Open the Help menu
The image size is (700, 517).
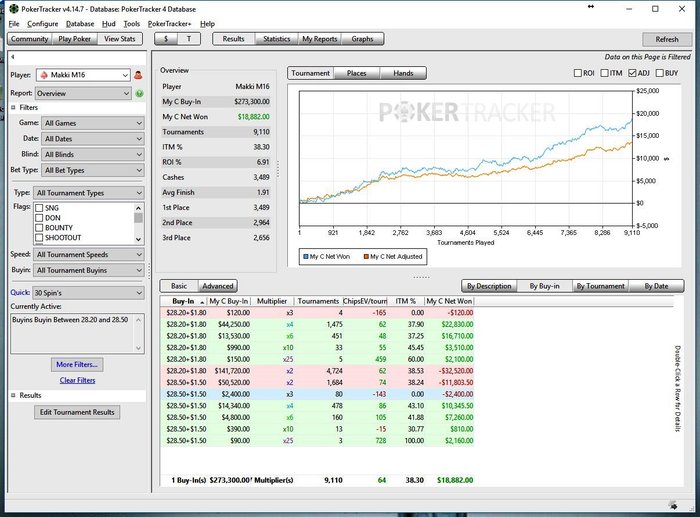click(x=207, y=24)
